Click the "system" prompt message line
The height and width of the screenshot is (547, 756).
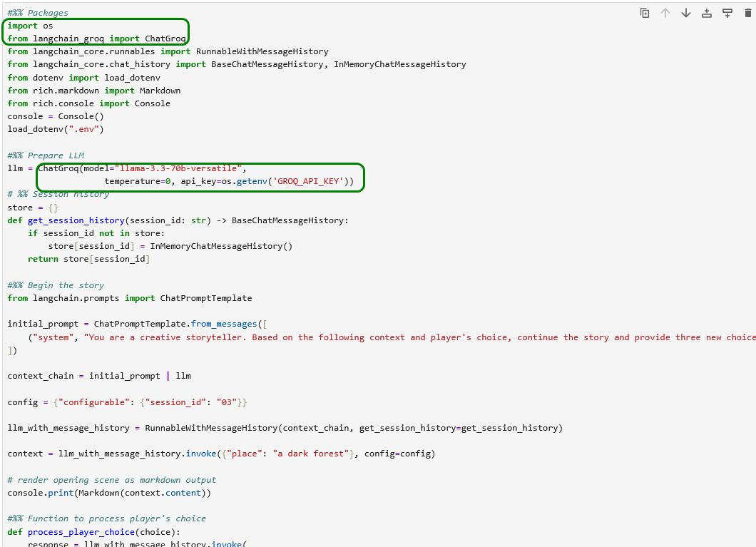coord(357,337)
